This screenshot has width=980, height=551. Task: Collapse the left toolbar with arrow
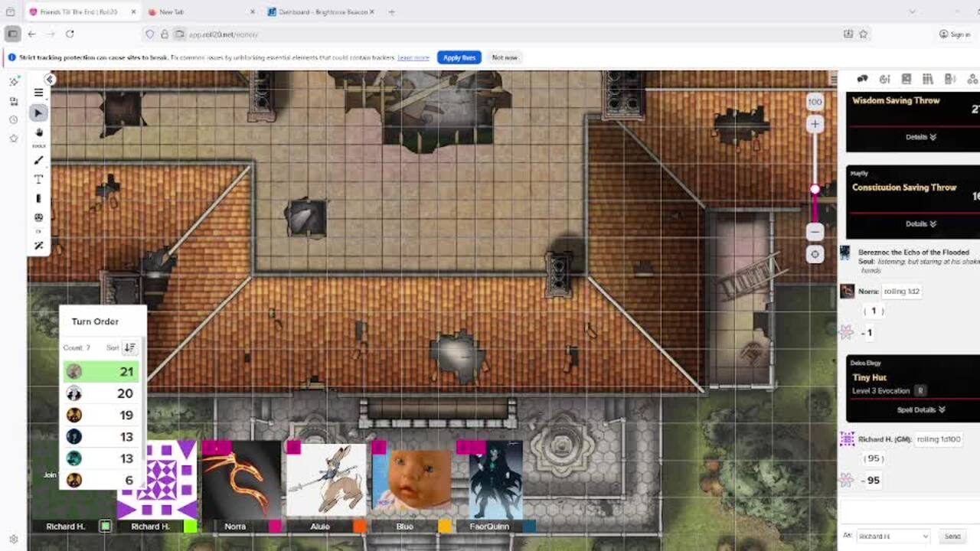[50, 80]
